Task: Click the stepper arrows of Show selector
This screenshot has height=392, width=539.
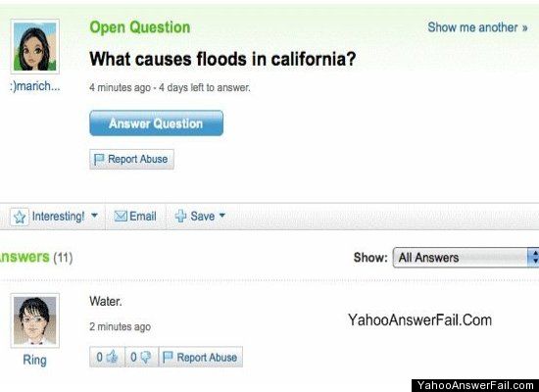Action: [533, 257]
